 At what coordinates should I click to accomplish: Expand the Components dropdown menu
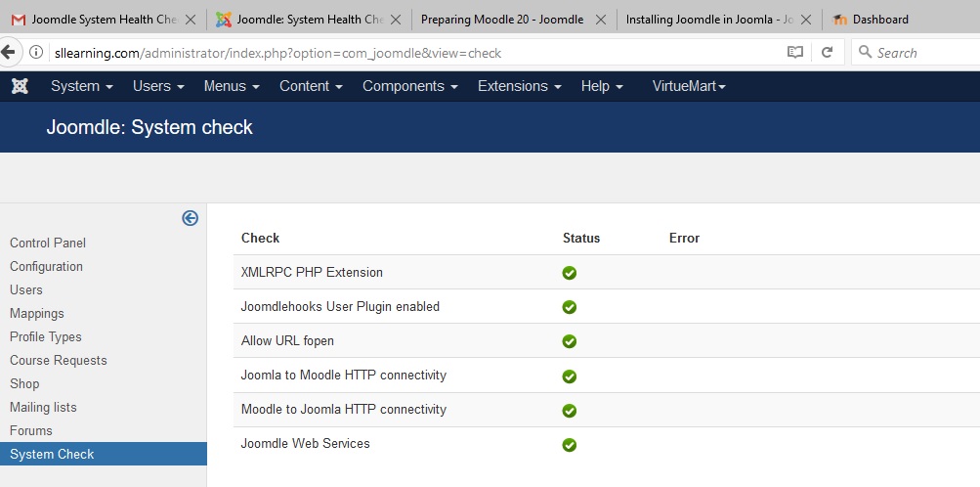[409, 86]
